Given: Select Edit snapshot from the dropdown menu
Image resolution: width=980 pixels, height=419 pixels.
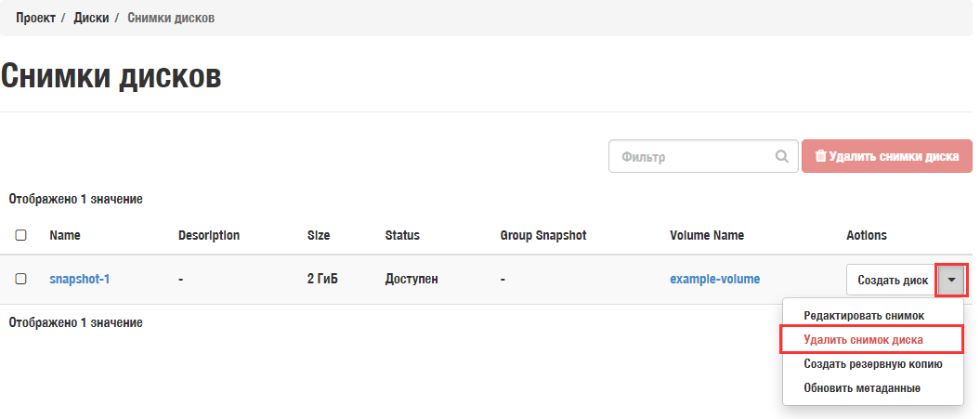Looking at the screenshot, I should pyautogui.click(x=864, y=316).
